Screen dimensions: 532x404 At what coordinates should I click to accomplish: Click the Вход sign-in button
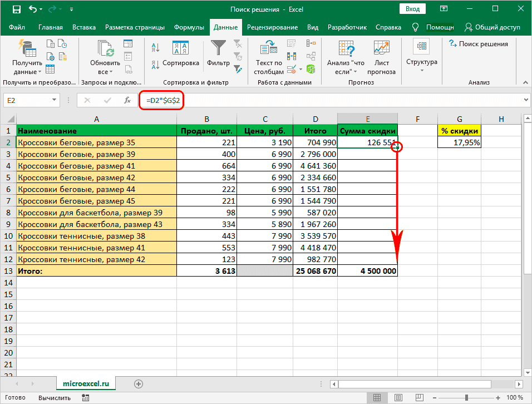tap(412, 9)
